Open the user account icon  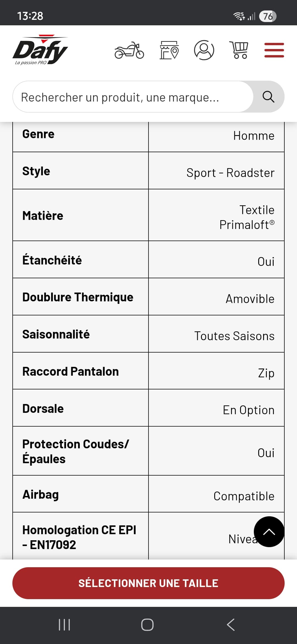coord(204,50)
